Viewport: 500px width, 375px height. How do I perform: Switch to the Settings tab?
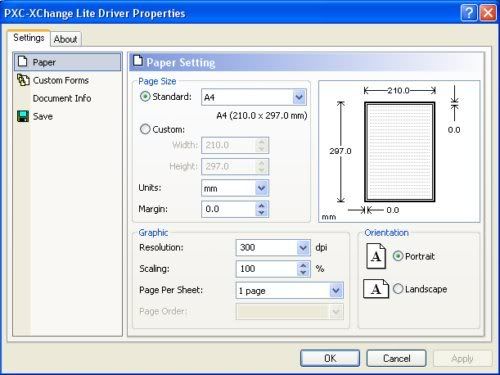[29, 38]
